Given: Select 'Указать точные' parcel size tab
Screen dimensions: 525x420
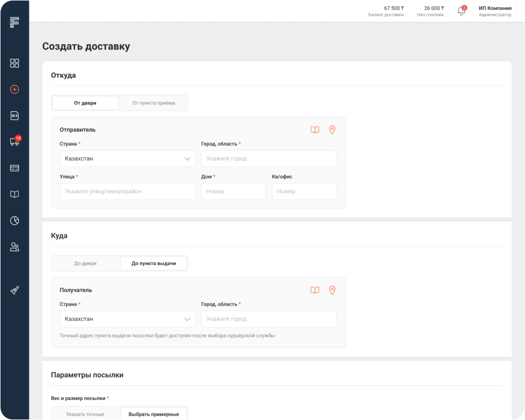Looking at the screenshot, I should point(85,414).
